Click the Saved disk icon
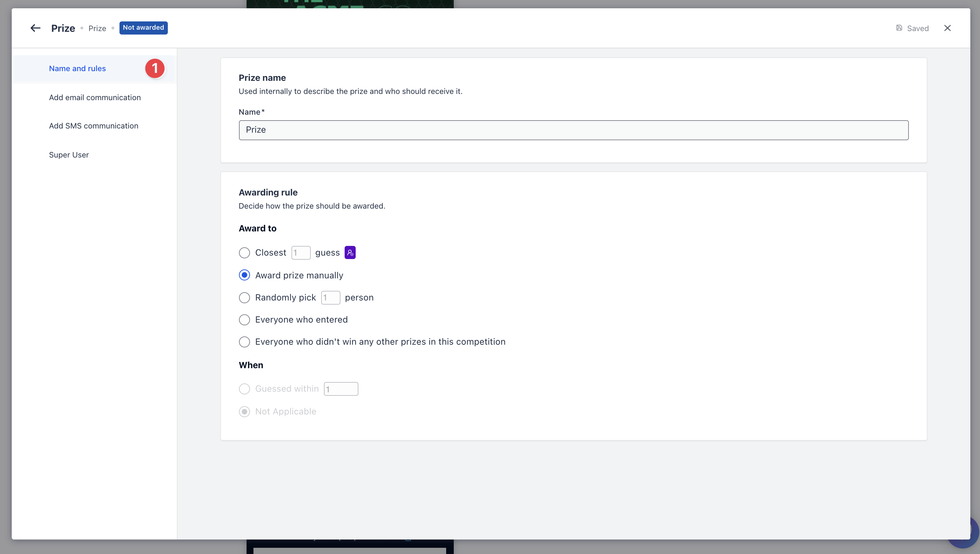This screenshot has height=554, width=980. [x=899, y=28]
